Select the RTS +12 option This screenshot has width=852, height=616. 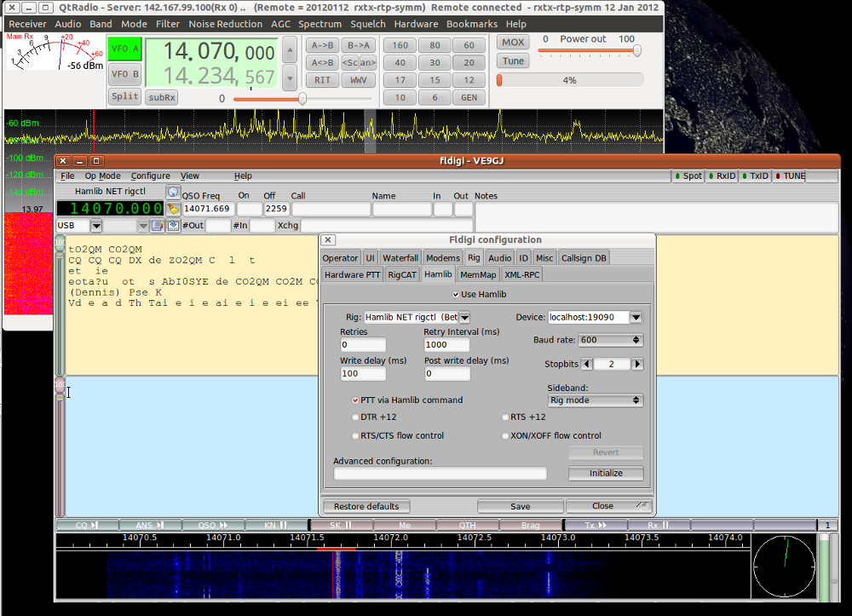(505, 417)
